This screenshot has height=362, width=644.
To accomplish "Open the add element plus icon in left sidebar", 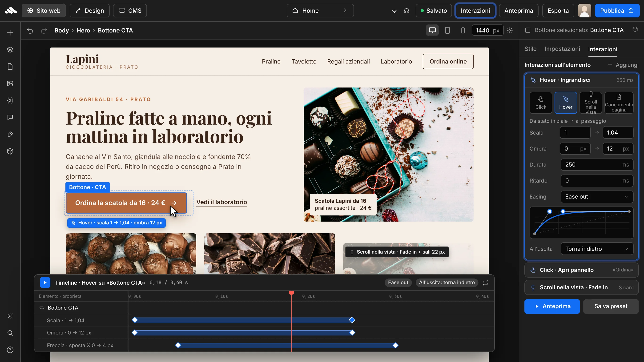I will click(10, 33).
